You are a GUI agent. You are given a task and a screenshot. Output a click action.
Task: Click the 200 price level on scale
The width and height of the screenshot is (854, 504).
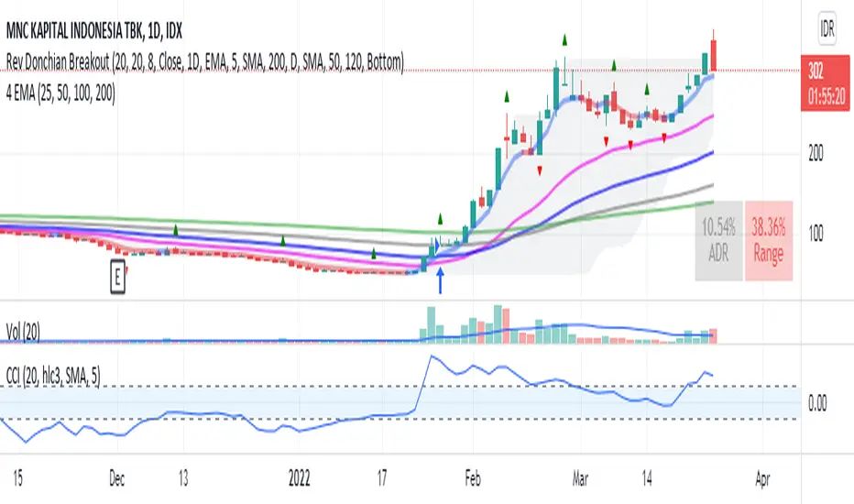(816, 153)
